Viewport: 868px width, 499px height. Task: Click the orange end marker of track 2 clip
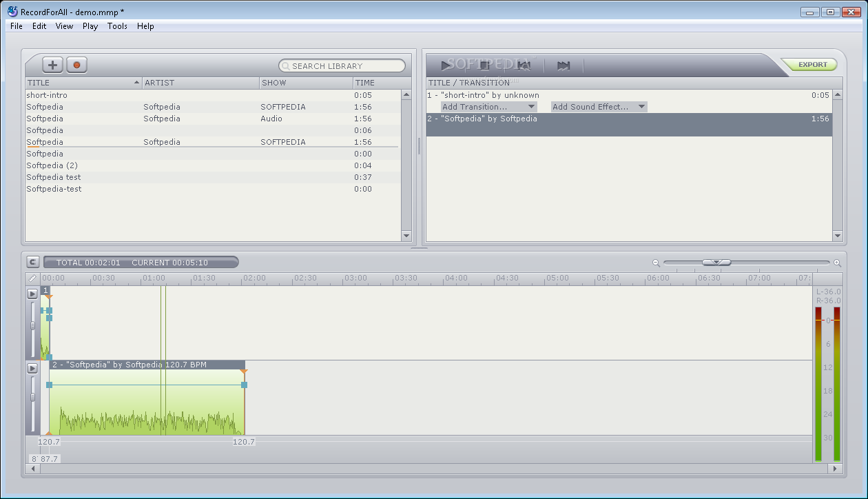click(244, 372)
